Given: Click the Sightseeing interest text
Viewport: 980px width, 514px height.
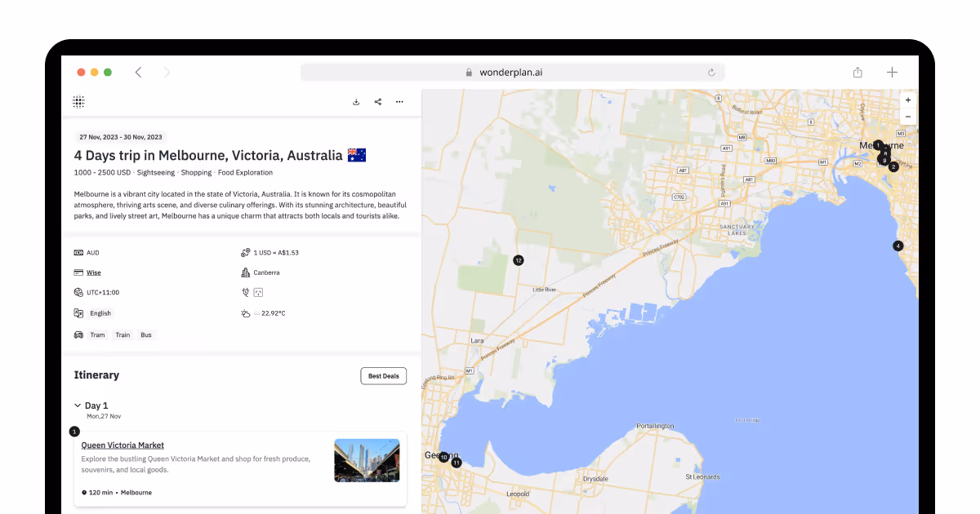Looking at the screenshot, I should (156, 173).
